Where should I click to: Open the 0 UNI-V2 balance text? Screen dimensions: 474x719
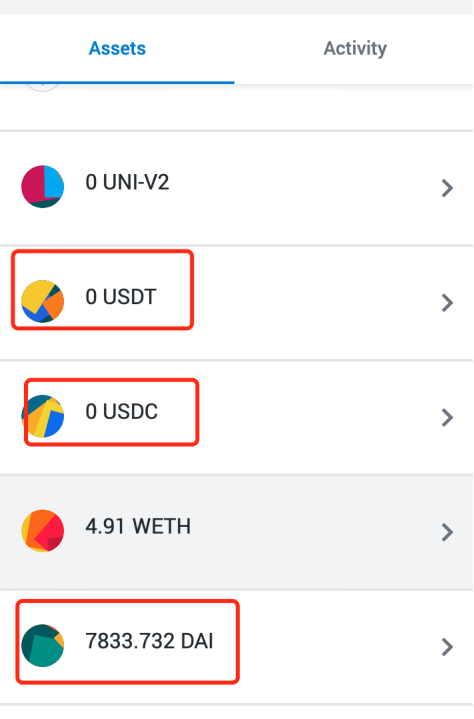(x=127, y=182)
